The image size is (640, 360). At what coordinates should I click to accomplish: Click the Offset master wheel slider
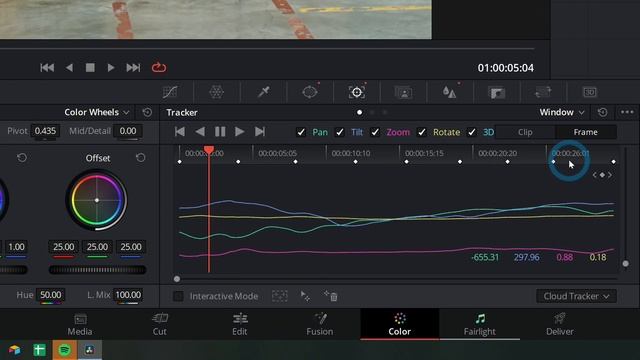tap(97, 270)
